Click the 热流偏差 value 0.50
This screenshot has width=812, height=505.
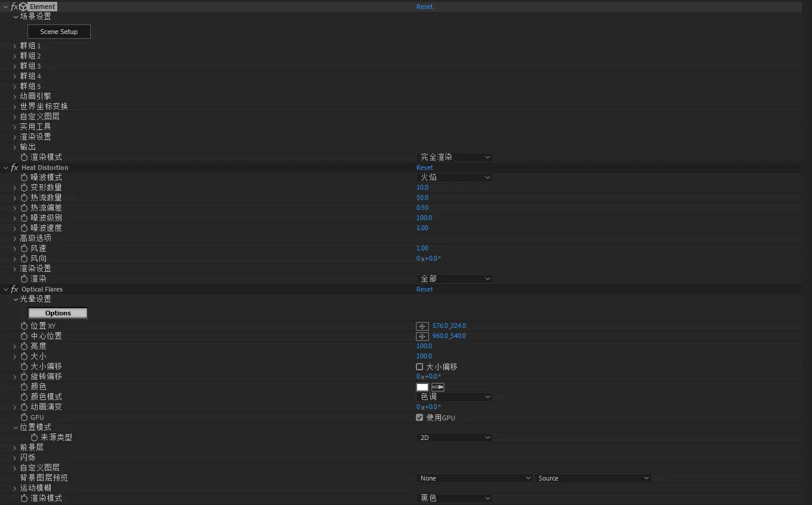[422, 208]
